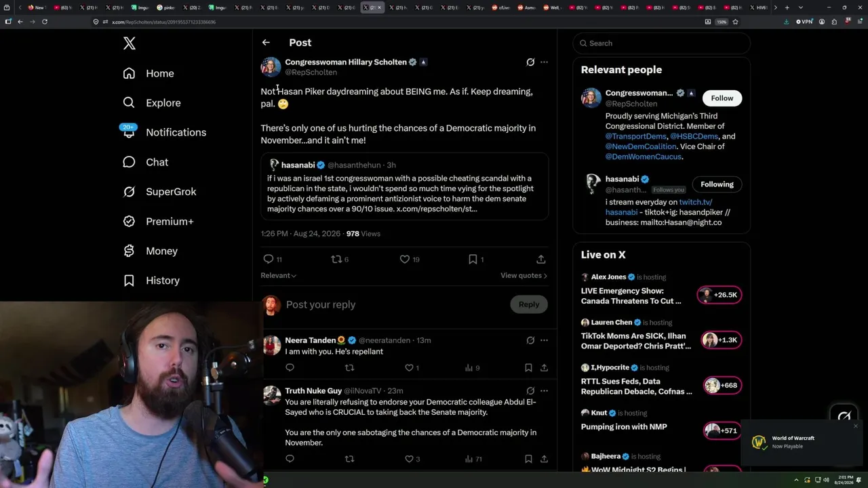The height and width of the screenshot is (488, 868).
Task: Open Notifications in the sidebar
Action: (x=165, y=132)
